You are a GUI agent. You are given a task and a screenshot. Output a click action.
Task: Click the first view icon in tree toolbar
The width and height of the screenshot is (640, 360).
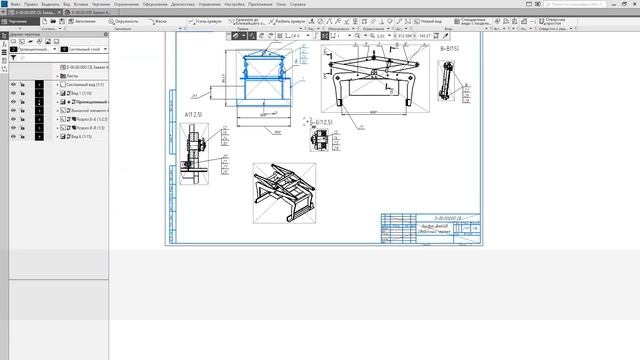coord(13,42)
